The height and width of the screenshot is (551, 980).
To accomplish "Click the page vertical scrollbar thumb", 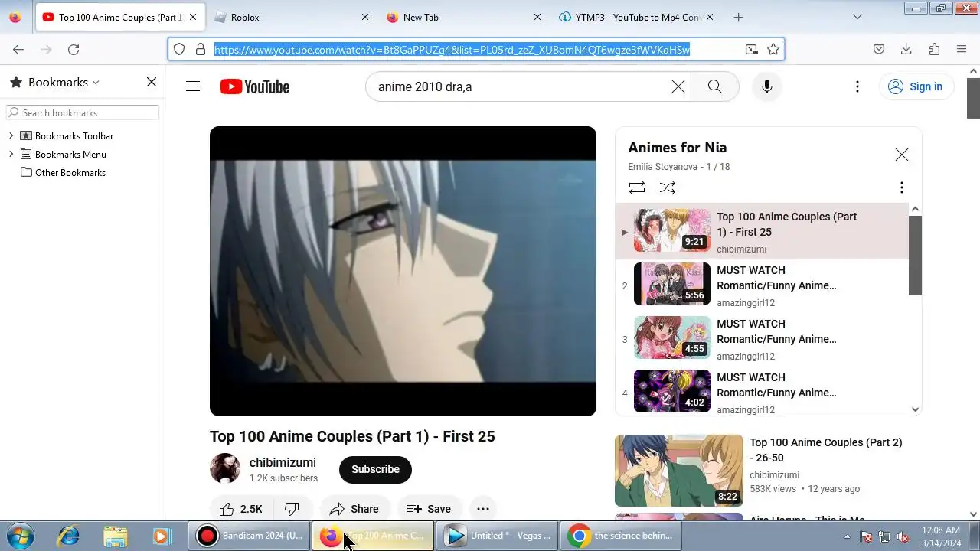I will pos(973,98).
